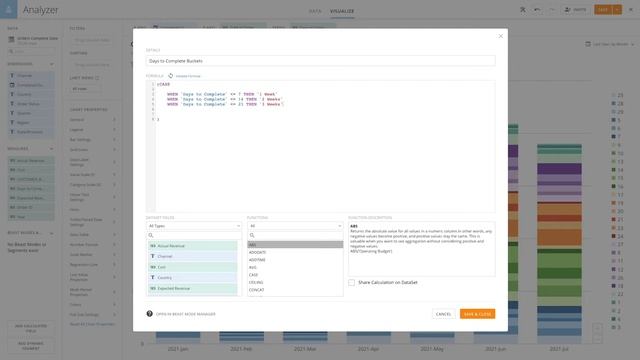Expand the Bar Settings properties section

(92, 140)
